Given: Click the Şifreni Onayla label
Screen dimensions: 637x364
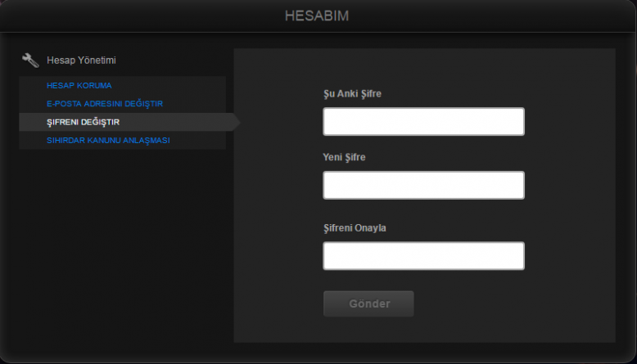Looking at the screenshot, I should pos(355,228).
